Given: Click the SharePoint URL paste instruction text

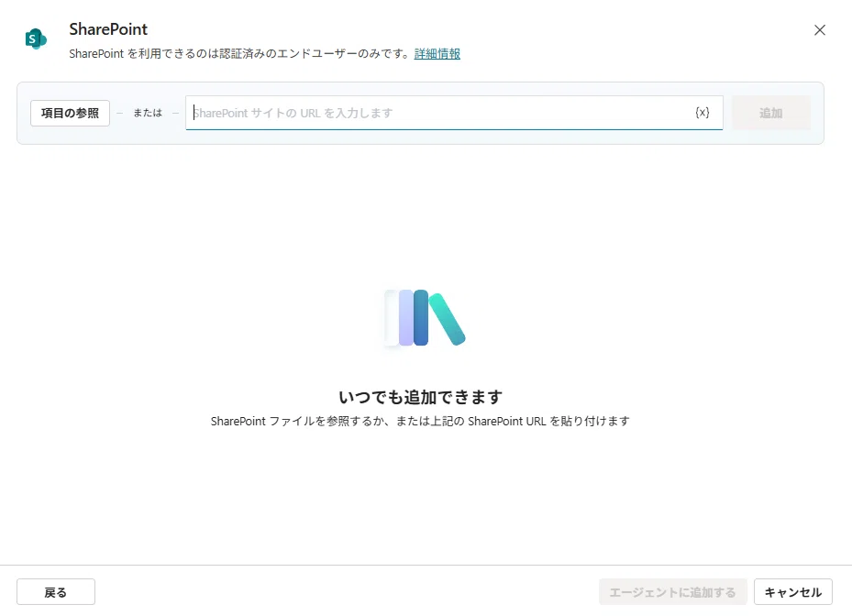Looking at the screenshot, I should 421,421.
